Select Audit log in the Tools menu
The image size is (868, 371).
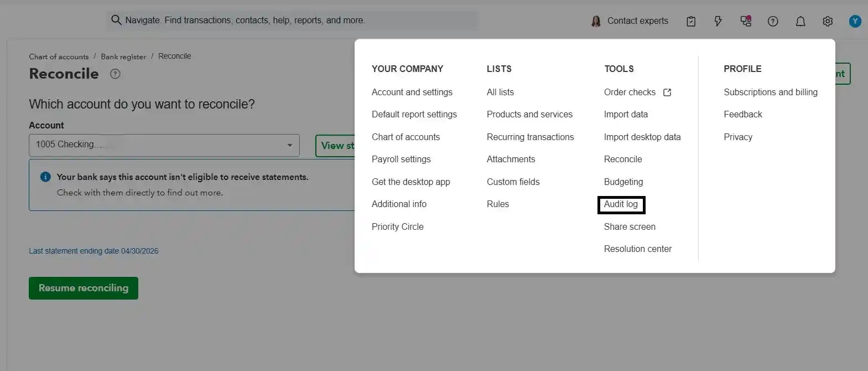621,204
